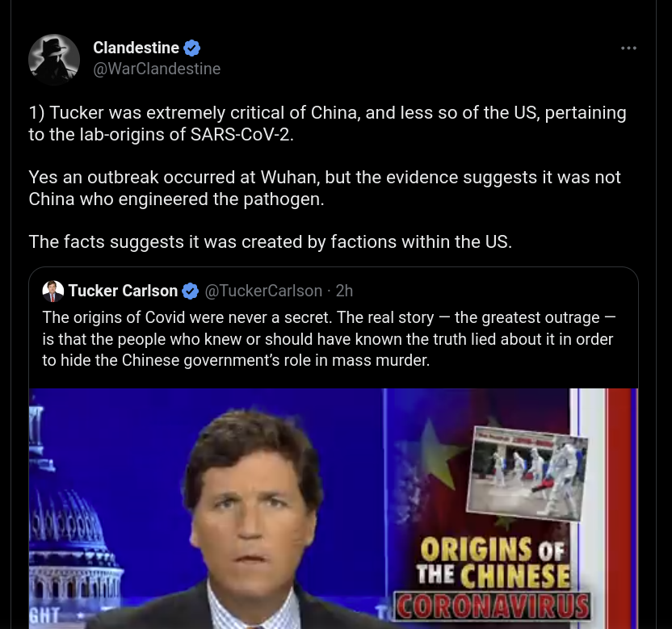Click Clandestine's blue verified badge
The height and width of the screenshot is (629, 672).
[x=191, y=48]
